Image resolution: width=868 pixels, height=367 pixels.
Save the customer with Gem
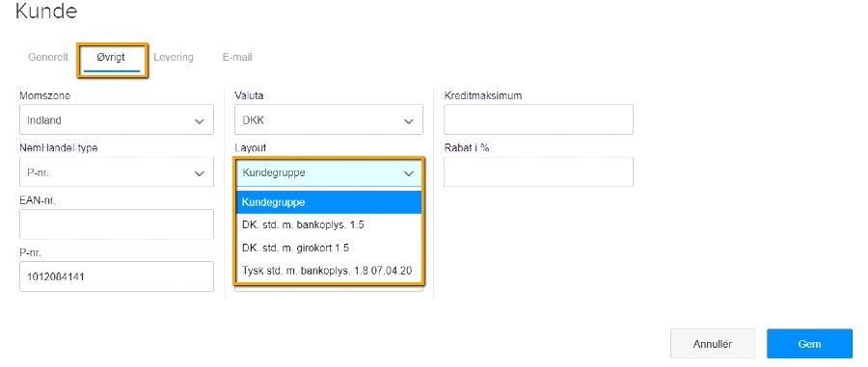tap(809, 344)
